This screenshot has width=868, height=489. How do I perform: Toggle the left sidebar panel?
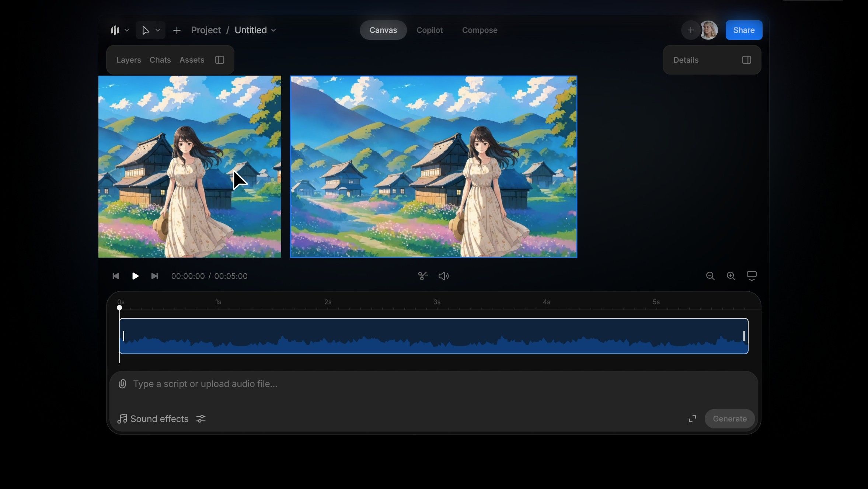[x=220, y=60]
